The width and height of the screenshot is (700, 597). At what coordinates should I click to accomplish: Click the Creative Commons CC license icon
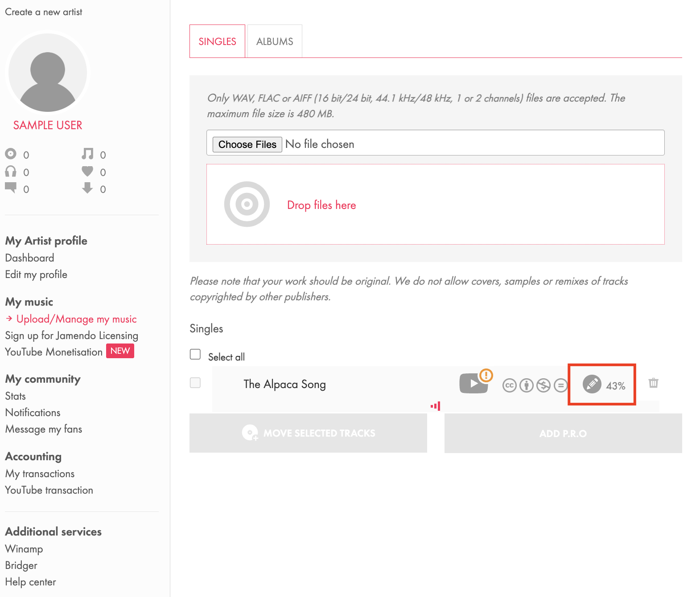pyautogui.click(x=510, y=385)
